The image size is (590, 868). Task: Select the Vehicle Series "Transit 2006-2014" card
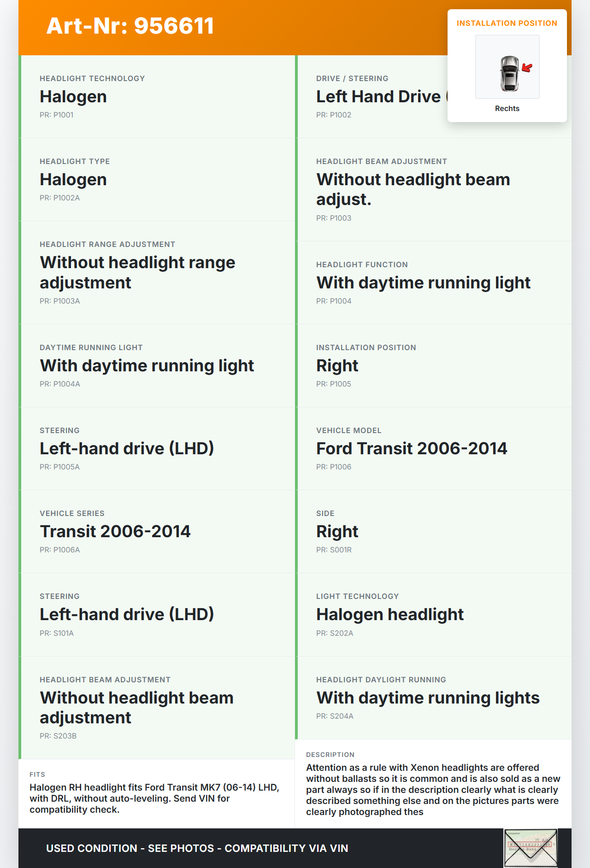[157, 531]
